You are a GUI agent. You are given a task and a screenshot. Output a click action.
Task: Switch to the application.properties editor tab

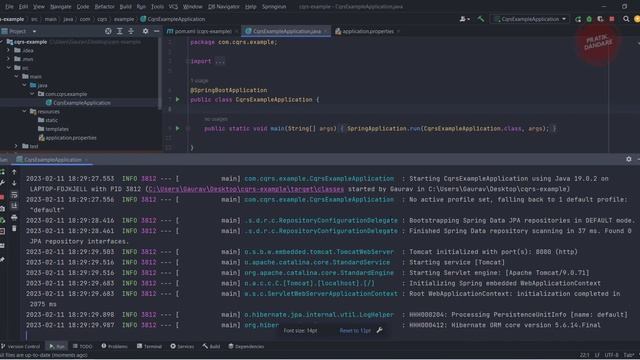[x=366, y=31]
